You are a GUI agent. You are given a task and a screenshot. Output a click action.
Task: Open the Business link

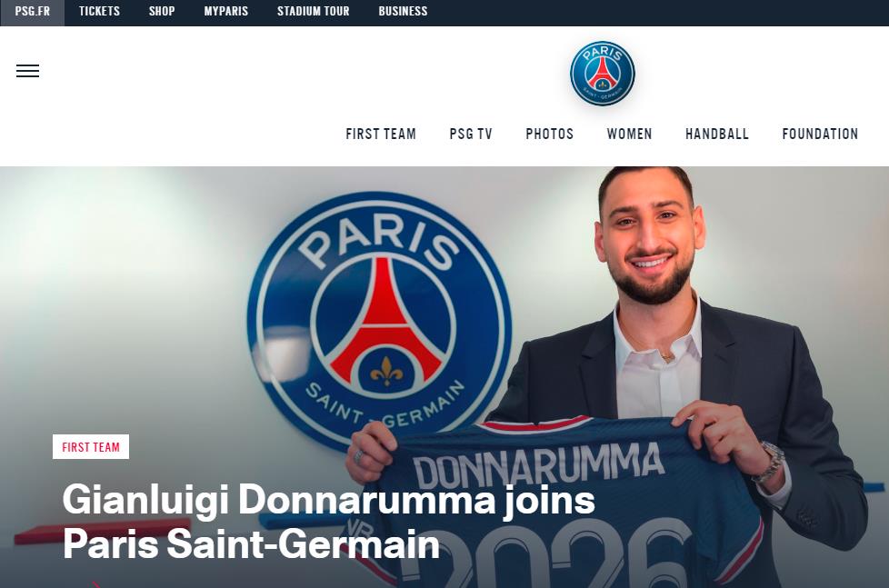tap(403, 11)
